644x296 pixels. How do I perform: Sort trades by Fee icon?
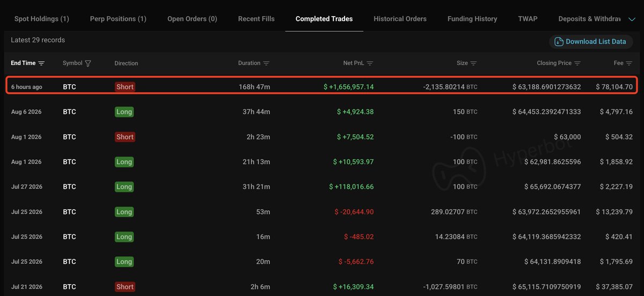(629, 63)
